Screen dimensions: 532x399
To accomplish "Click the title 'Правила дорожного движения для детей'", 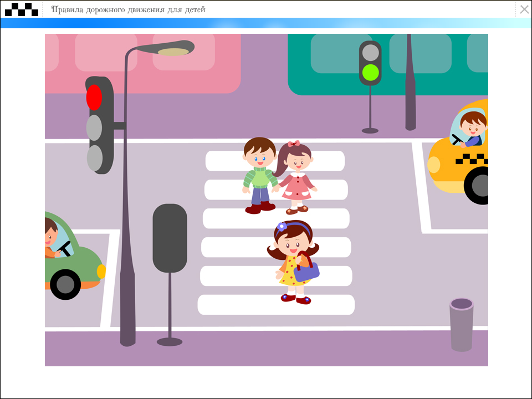I will click(x=128, y=9).
